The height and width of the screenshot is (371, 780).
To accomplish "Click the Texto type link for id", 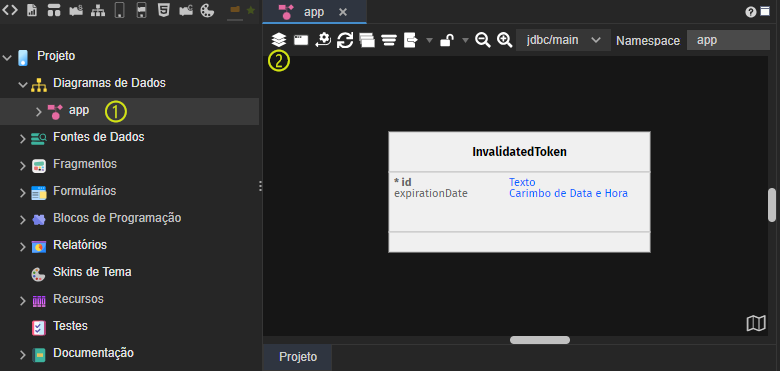I will (522, 183).
